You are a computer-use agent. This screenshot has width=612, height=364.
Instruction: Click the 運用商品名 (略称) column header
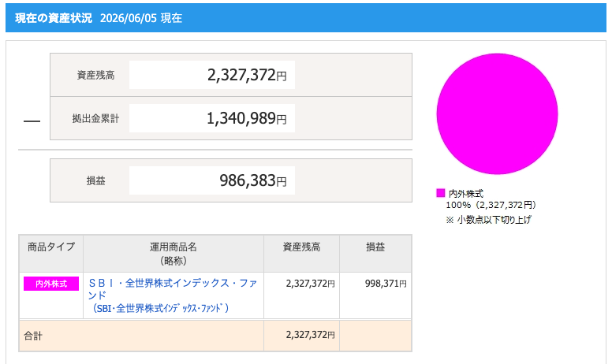174,254
